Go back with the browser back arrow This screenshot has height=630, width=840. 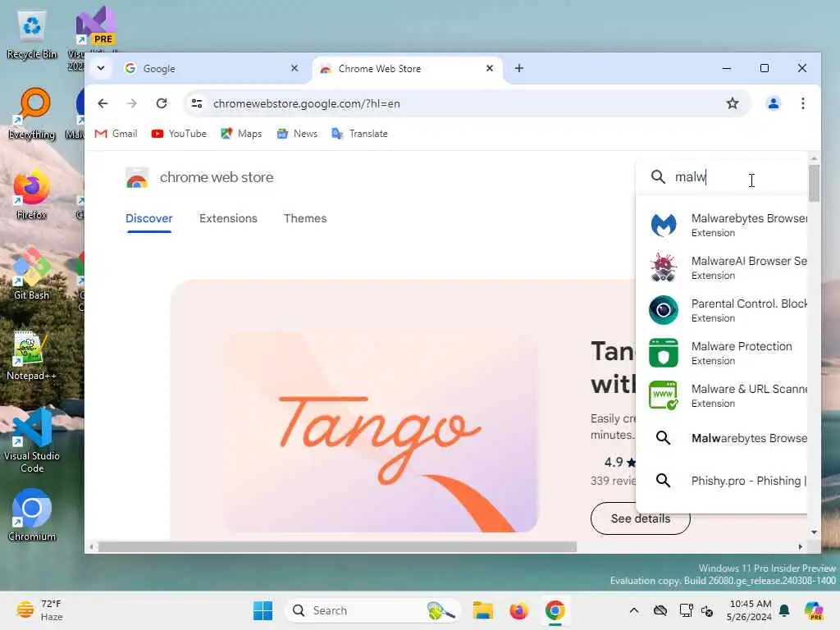(103, 103)
